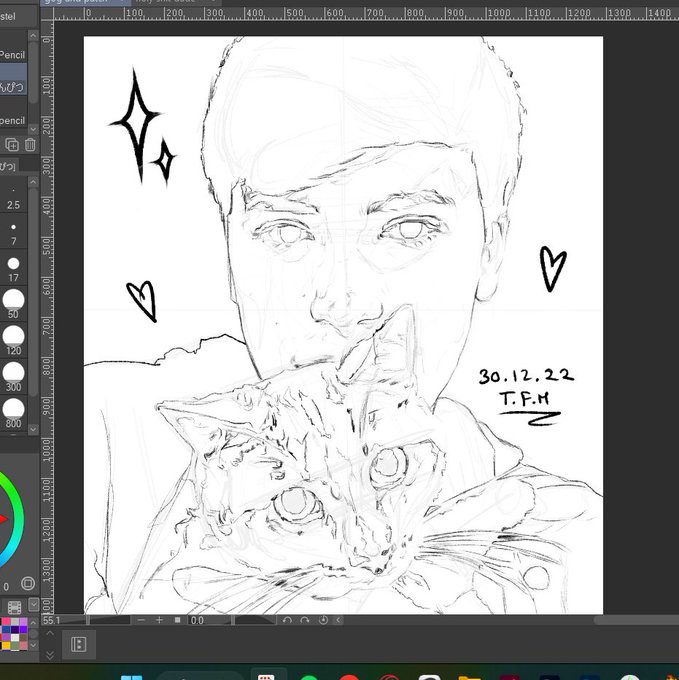Screen dimensions: 679x680
Task: Duplicate the selected sub tool
Action: [12, 144]
